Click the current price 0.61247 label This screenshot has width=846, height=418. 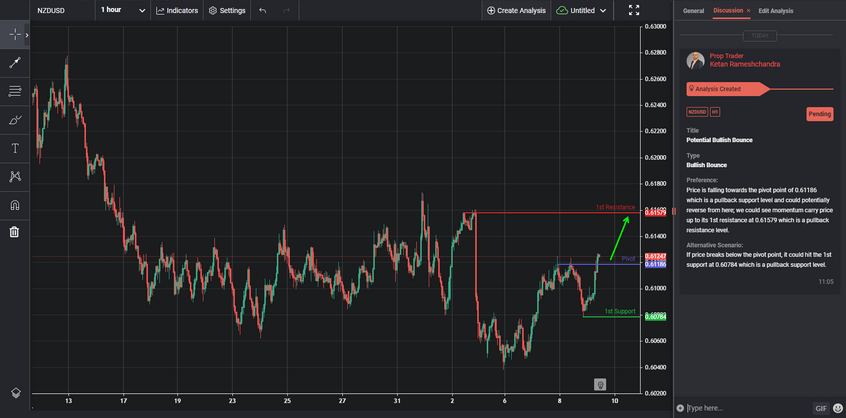coord(656,256)
